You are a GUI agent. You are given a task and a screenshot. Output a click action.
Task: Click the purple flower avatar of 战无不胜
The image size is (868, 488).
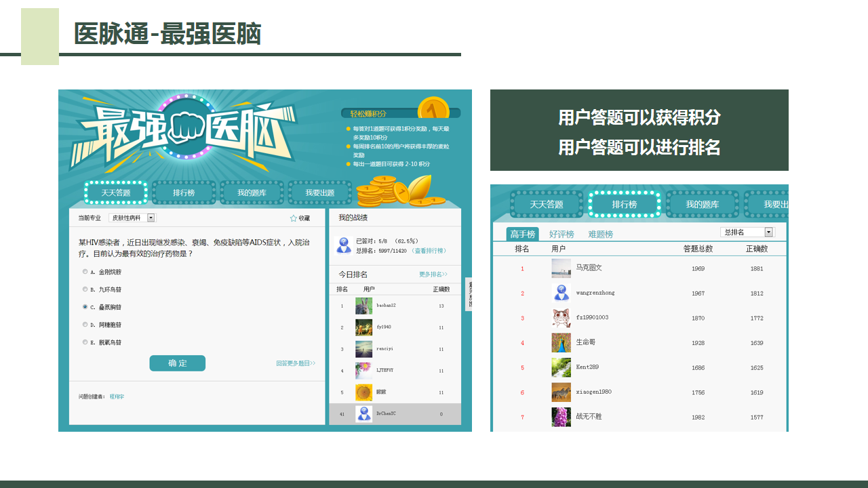pos(561,417)
